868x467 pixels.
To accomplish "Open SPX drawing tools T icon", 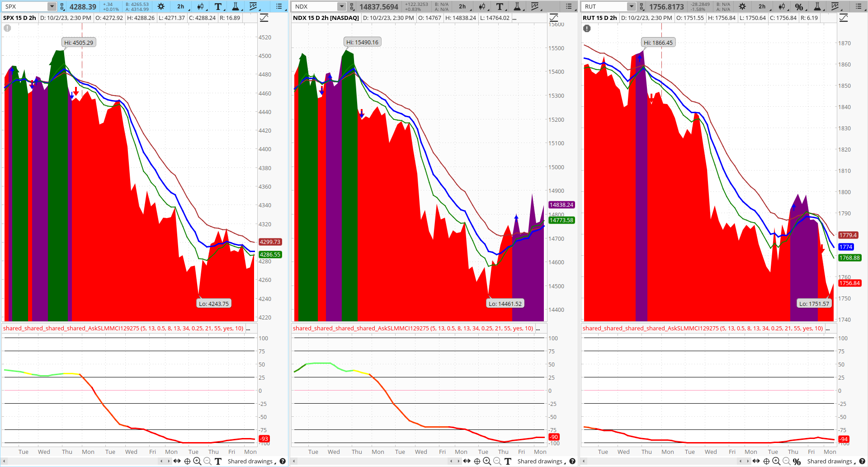I will click(x=218, y=6).
